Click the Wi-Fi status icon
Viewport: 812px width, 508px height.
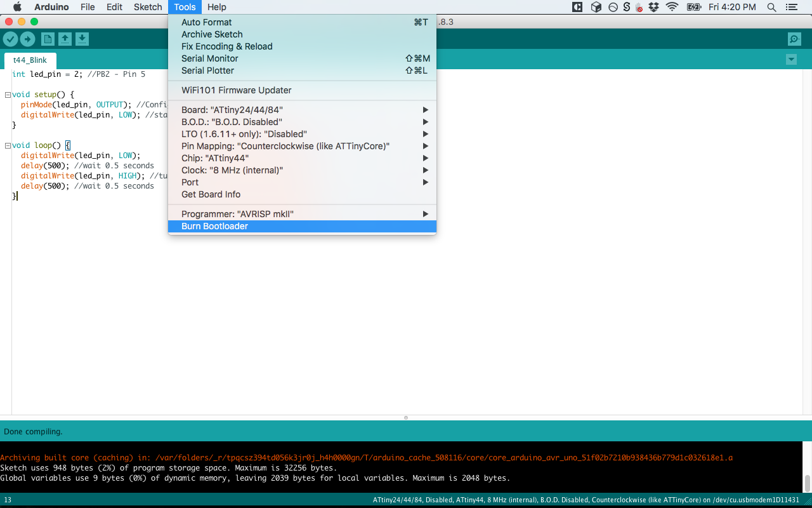[672, 7]
